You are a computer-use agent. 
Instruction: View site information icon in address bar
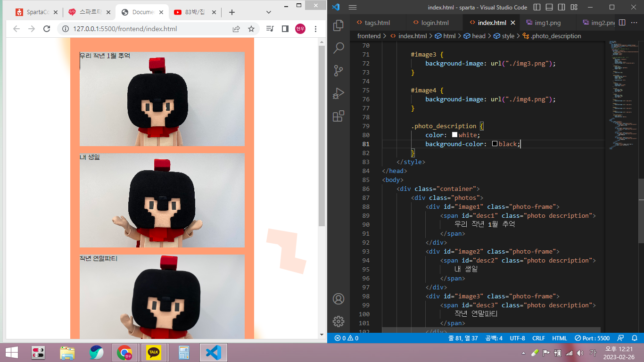(66, 29)
